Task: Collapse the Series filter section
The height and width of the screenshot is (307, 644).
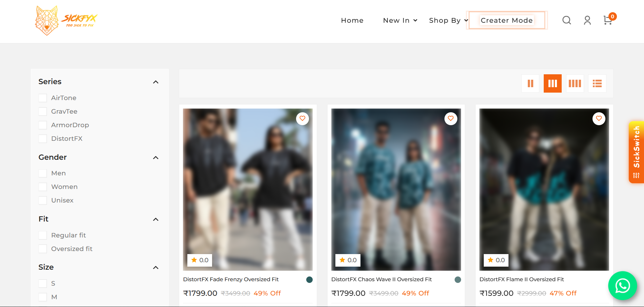Action: click(x=155, y=82)
